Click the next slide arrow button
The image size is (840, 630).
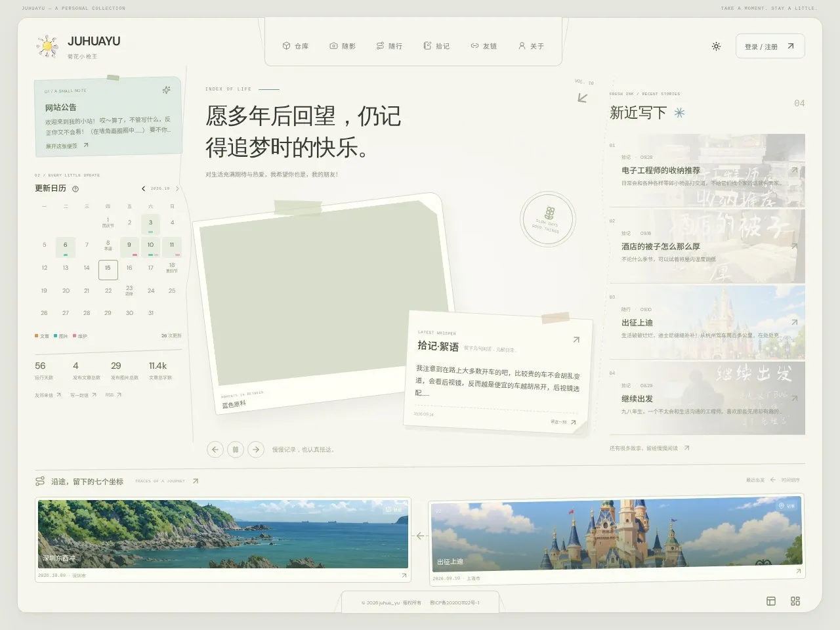pos(256,450)
